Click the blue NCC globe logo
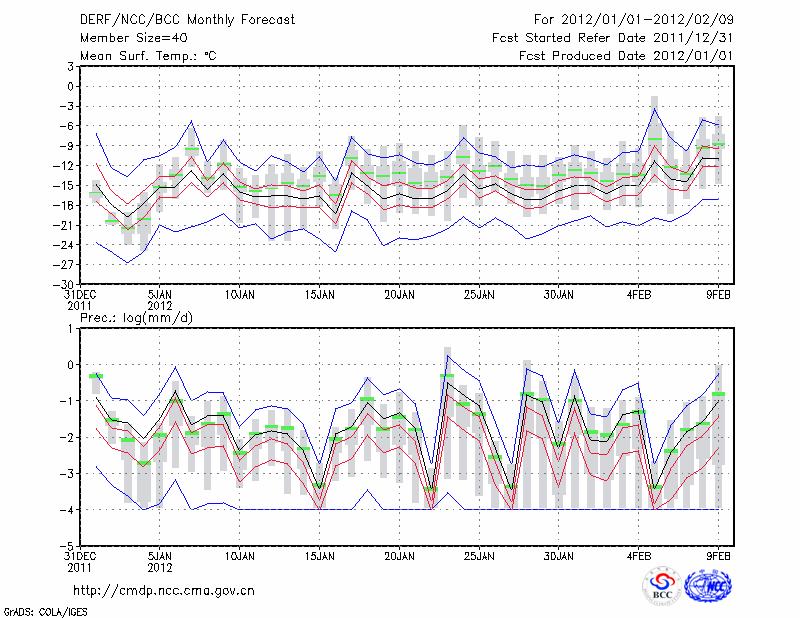Screen dimensions: 800x618 pyautogui.click(x=713, y=586)
